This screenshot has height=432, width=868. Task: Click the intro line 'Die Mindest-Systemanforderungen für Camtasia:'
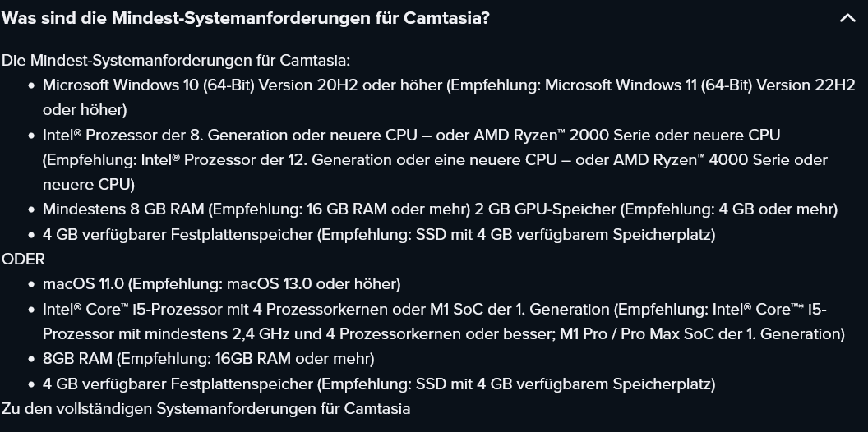(176, 60)
